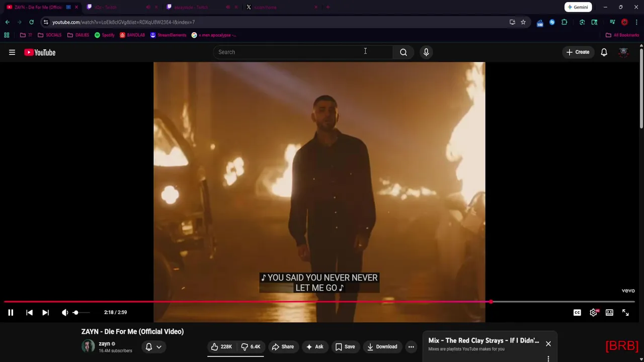644x362 pixels.
Task: Go to YouTube home via logo
Action: (x=40, y=52)
